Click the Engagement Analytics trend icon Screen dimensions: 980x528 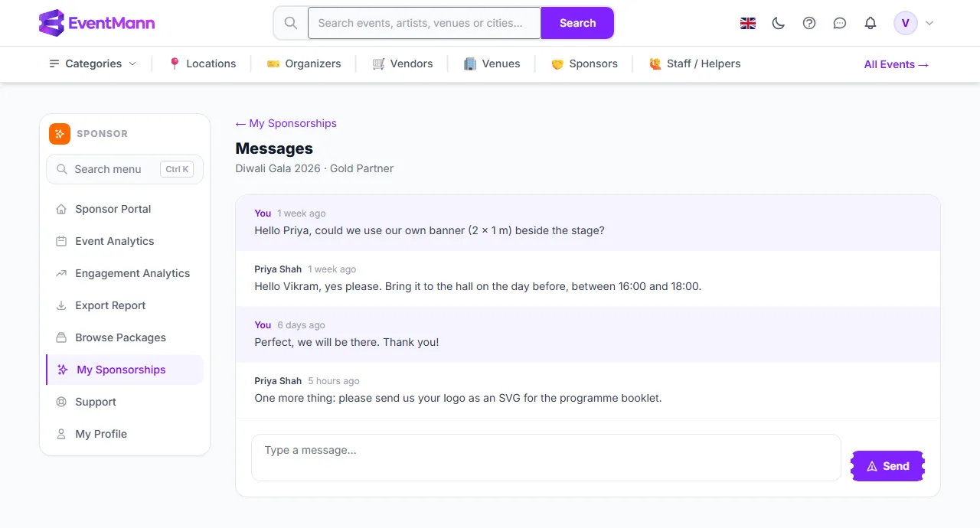pyautogui.click(x=61, y=273)
